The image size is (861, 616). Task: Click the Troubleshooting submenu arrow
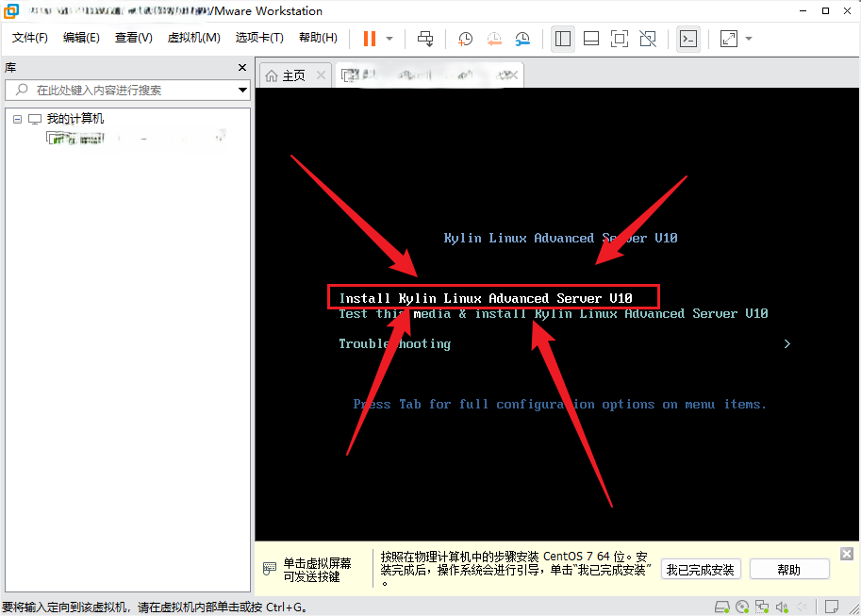(x=786, y=343)
